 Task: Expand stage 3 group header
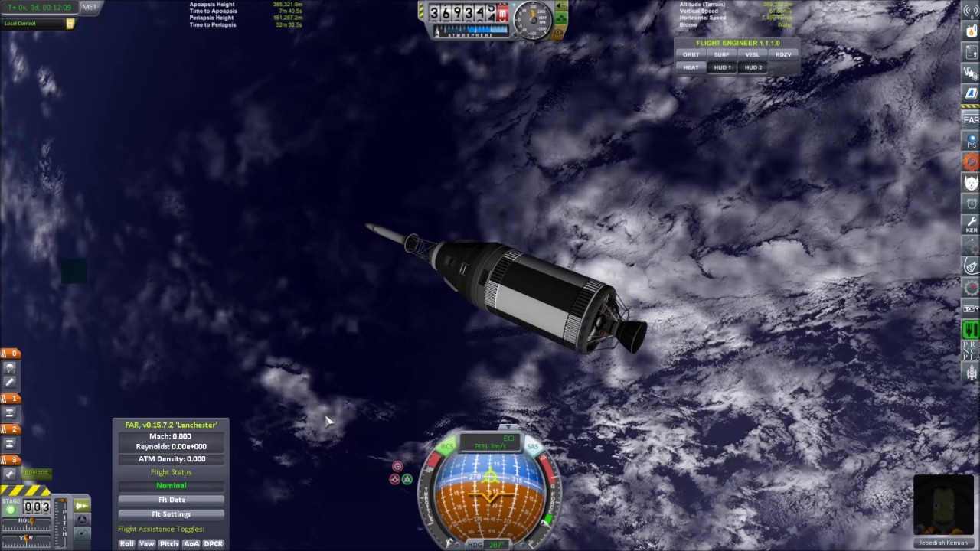(10, 460)
